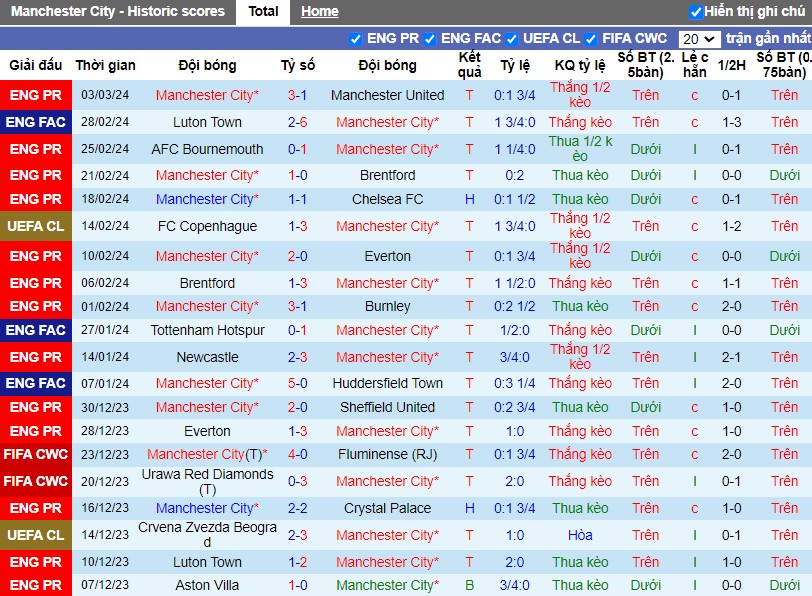This screenshot has width=812, height=596.
Task: Select the FIFA CWC label dated 23/12/23
Action: pos(36,455)
